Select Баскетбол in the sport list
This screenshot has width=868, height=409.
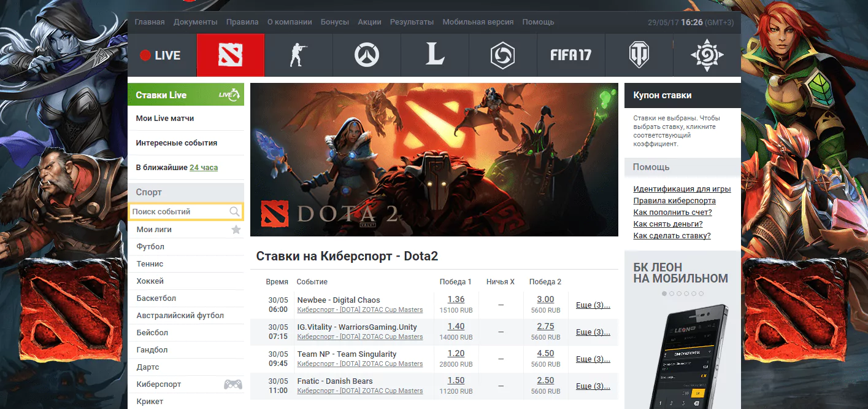pyautogui.click(x=156, y=298)
